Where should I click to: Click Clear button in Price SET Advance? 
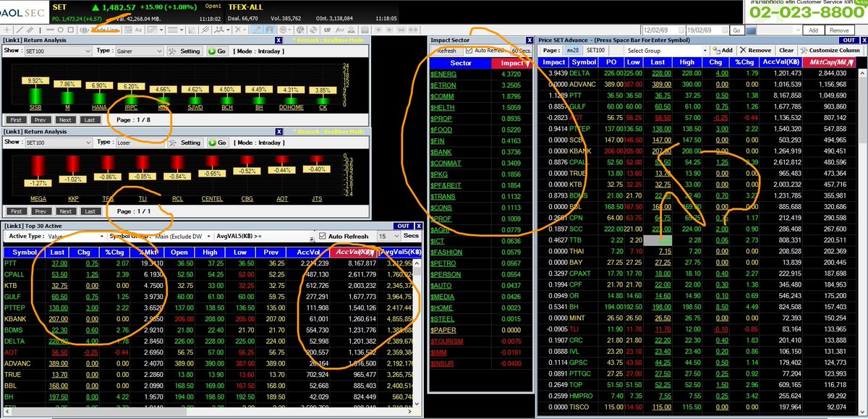tap(786, 50)
